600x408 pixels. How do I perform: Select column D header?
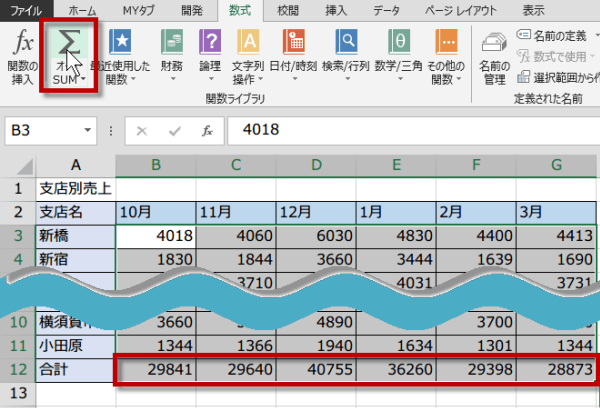click(316, 164)
